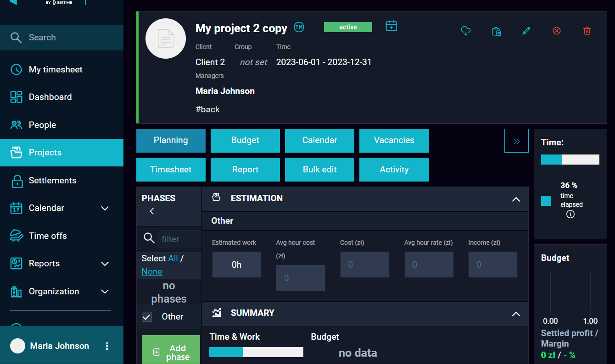615x364 pixels.
Task: Click the Calendar icon in sidebar
Action: point(16,208)
